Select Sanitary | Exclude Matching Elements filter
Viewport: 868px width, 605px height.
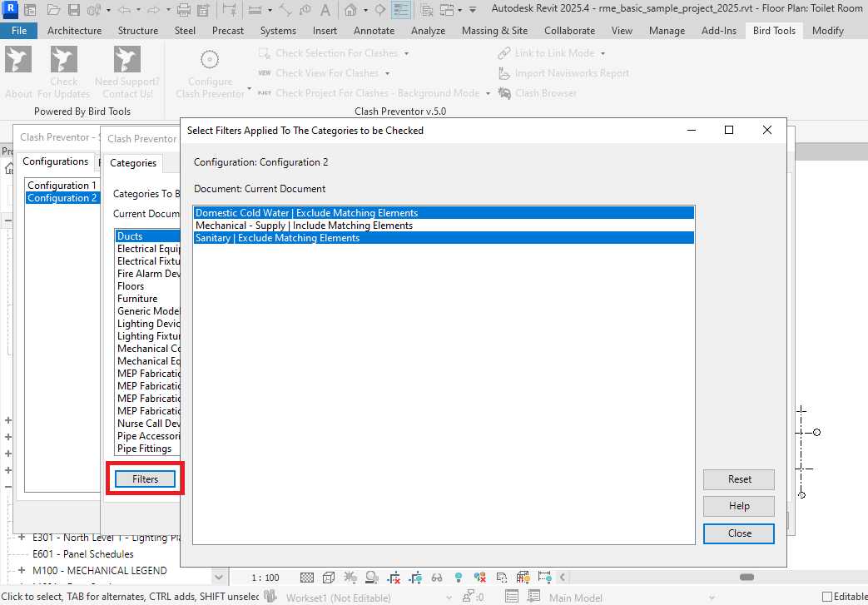(444, 238)
